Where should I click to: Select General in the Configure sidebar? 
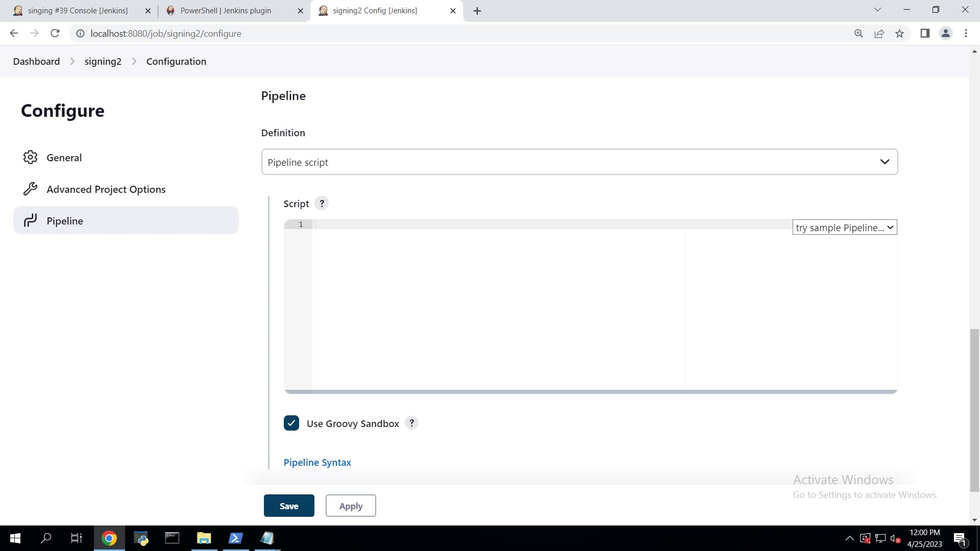pyautogui.click(x=64, y=158)
